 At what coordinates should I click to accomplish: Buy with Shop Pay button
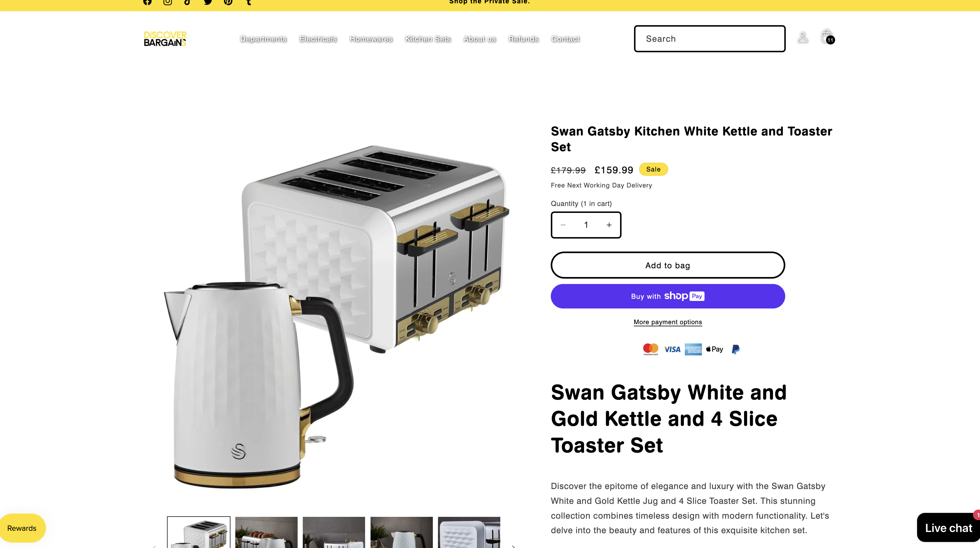pos(667,296)
